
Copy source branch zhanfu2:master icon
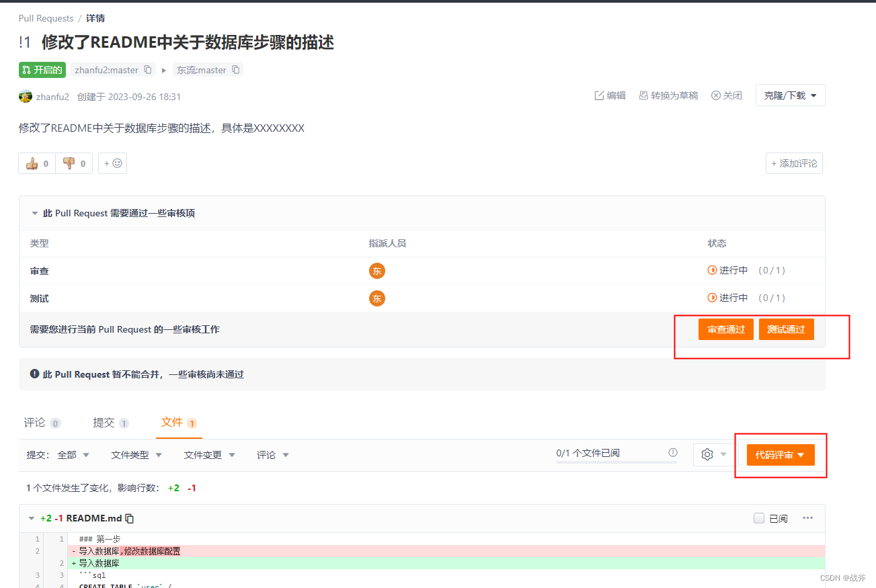coord(148,70)
